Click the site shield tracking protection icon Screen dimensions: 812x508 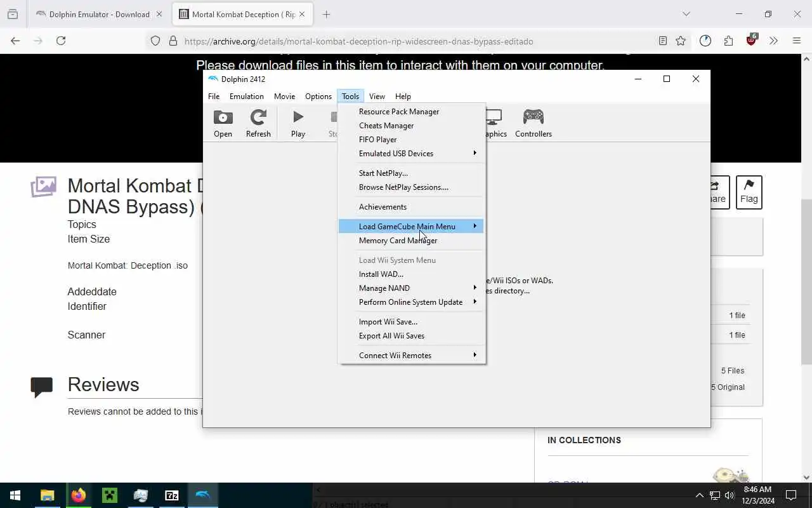click(x=155, y=41)
